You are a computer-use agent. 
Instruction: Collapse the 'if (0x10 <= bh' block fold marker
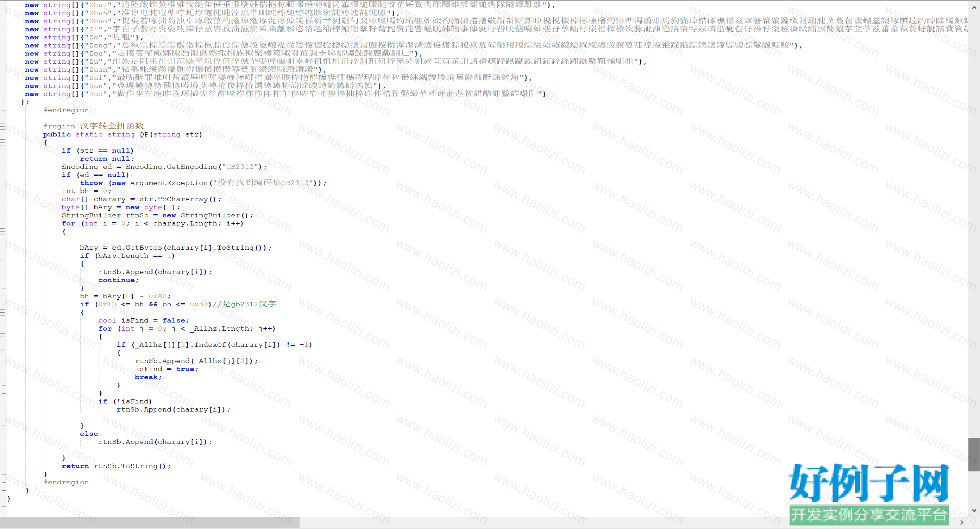(x=3, y=312)
